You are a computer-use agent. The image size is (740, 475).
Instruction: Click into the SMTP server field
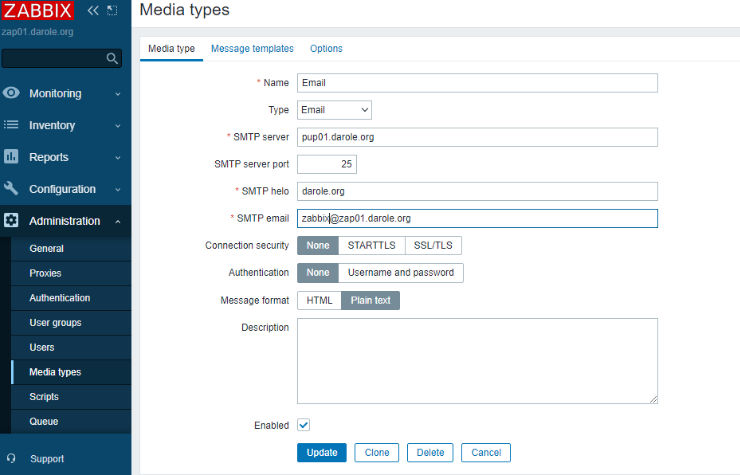point(477,137)
